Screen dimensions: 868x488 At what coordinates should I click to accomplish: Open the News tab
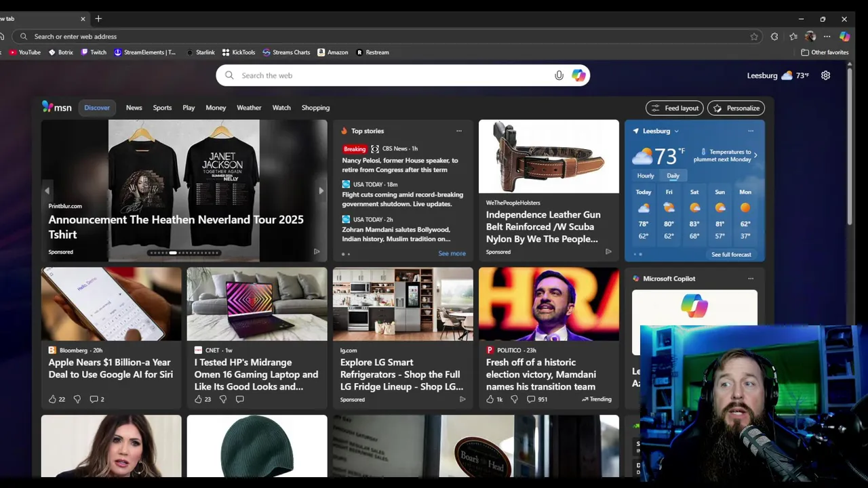(134, 108)
